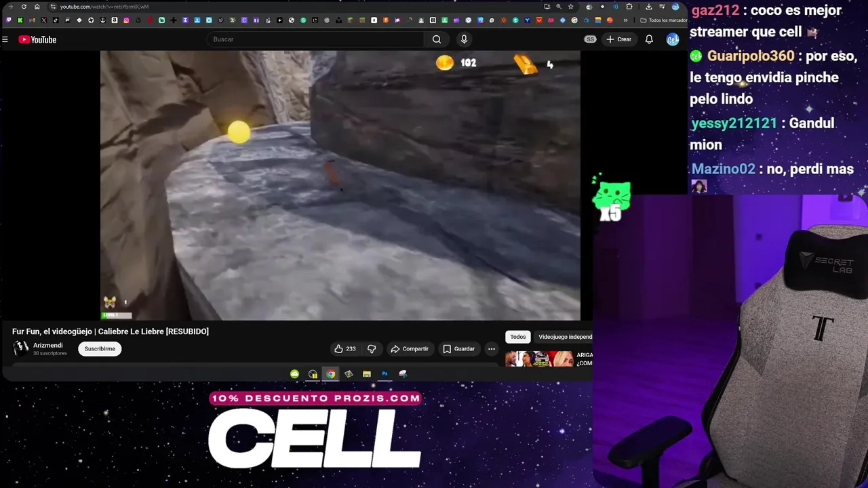Open Todos los marcadores folder

tap(665, 20)
